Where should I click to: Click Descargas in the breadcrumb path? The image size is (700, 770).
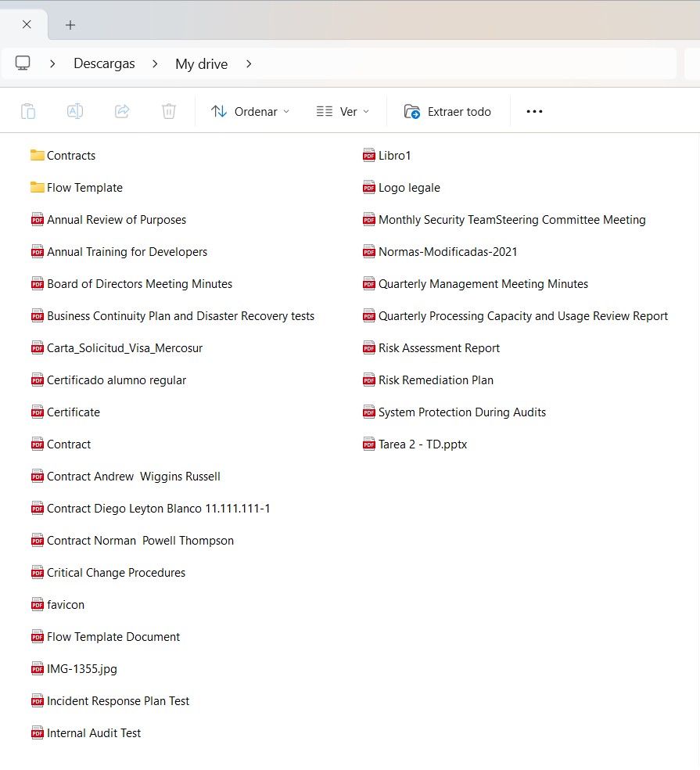104,64
